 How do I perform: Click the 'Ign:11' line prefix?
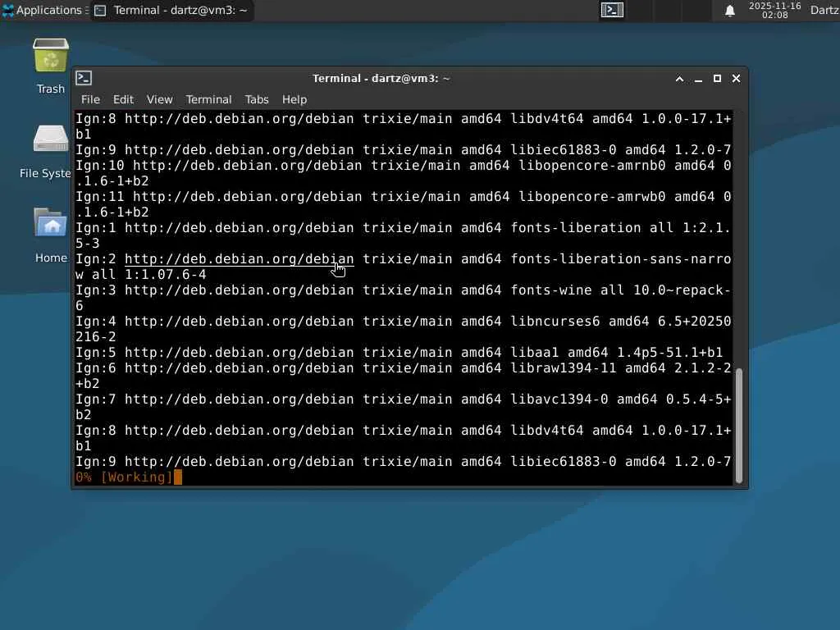tap(99, 196)
